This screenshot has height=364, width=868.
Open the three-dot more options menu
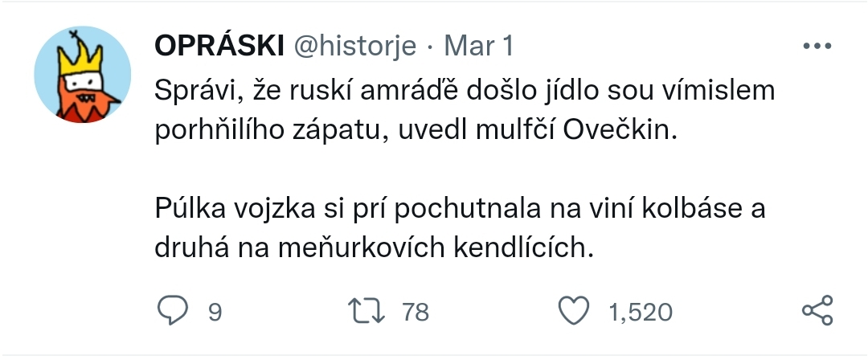coord(817,47)
